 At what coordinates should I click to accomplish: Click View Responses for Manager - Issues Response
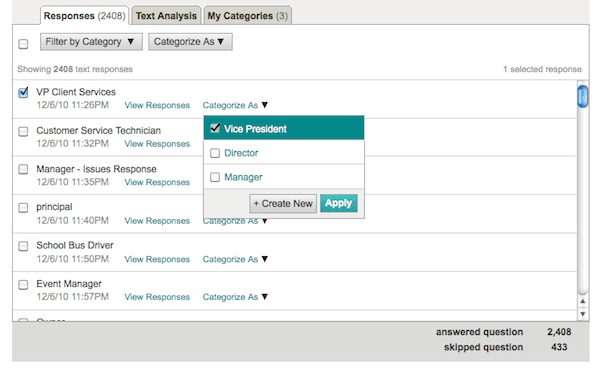click(157, 182)
